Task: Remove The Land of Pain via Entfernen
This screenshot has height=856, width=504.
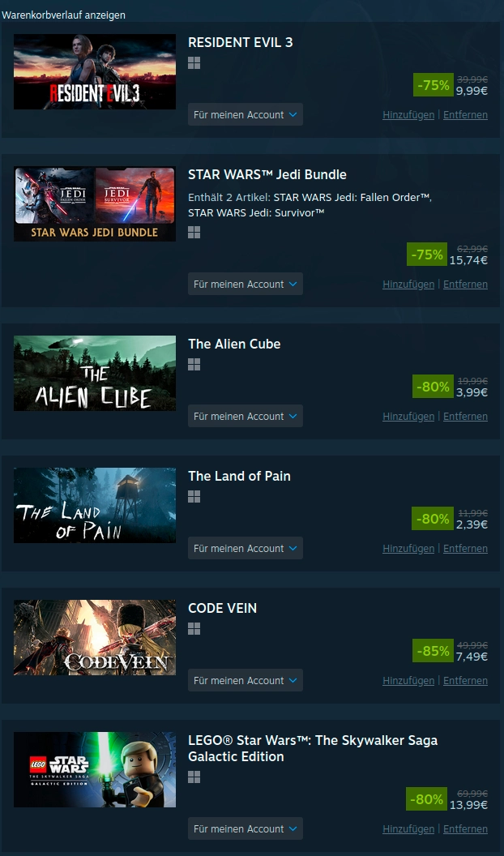Action: (465, 548)
